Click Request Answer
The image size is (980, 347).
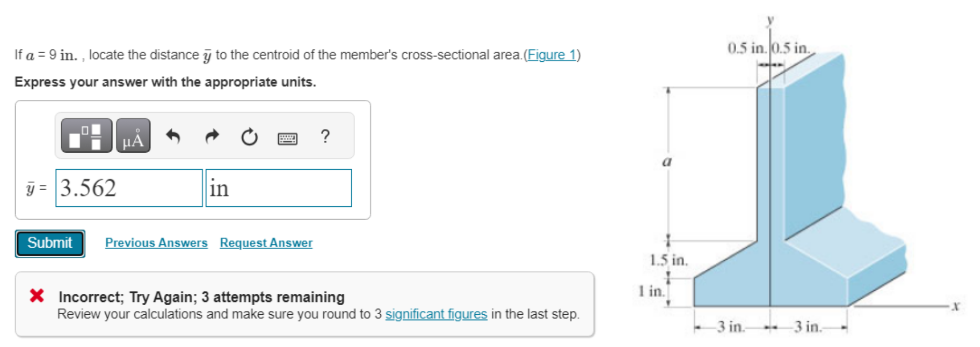tap(265, 243)
